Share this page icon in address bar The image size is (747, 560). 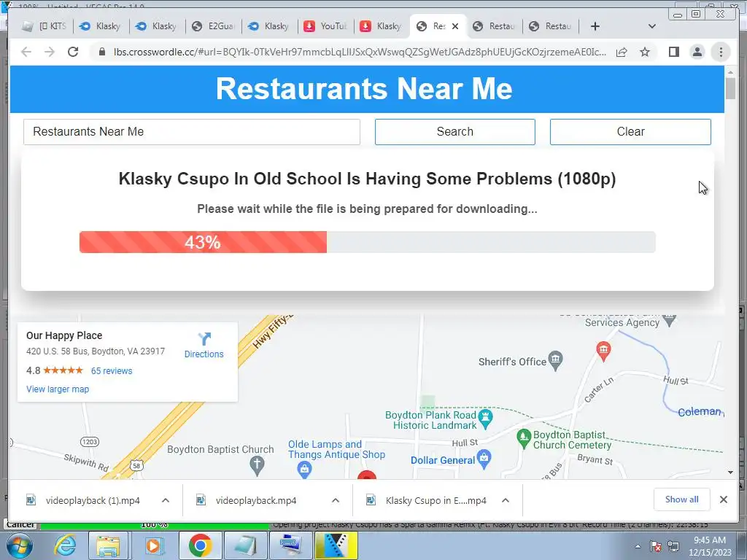coord(622,52)
